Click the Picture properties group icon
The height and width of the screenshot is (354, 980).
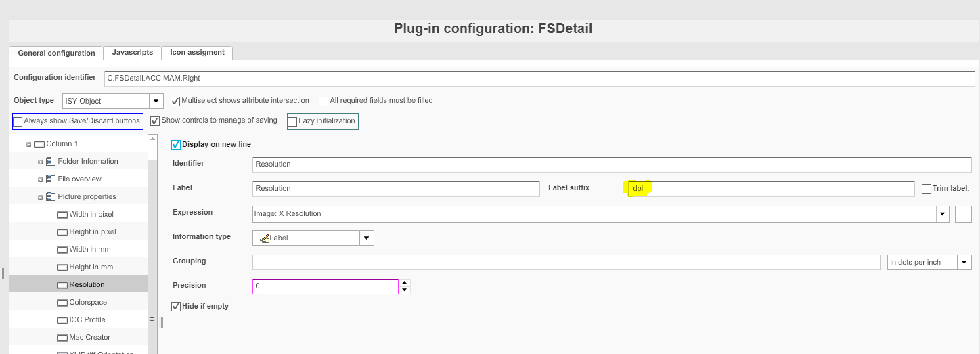coord(51,197)
